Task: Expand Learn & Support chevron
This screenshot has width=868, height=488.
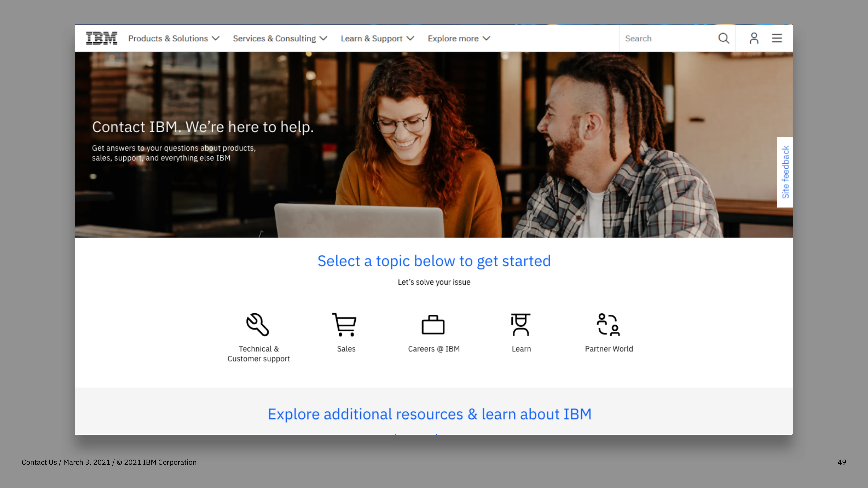Action: [x=410, y=38]
